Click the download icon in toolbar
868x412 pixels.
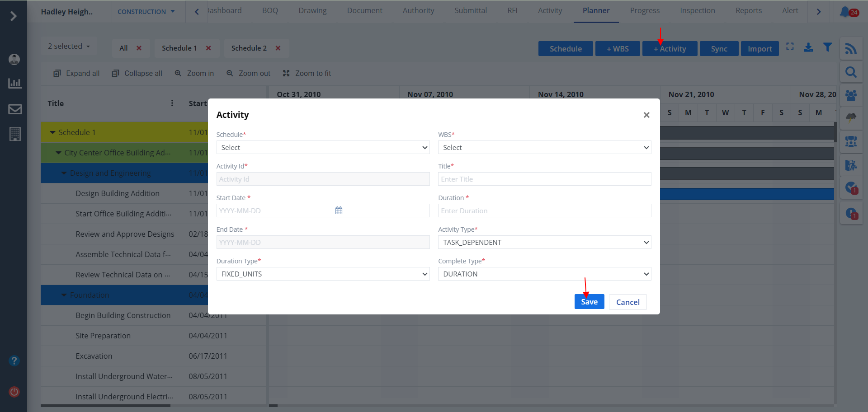tap(808, 47)
